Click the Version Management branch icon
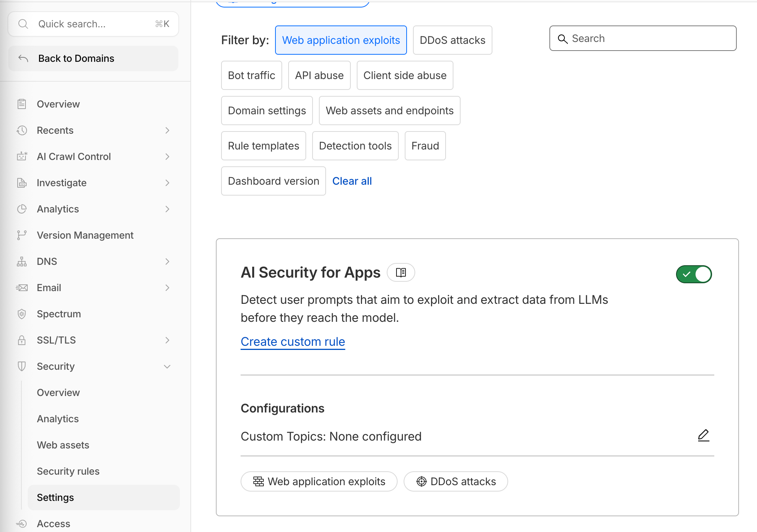 point(22,235)
